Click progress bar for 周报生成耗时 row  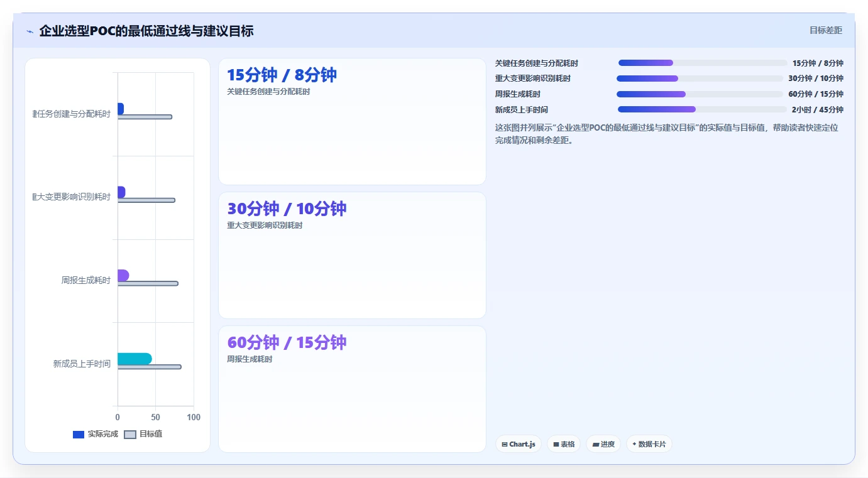700,94
